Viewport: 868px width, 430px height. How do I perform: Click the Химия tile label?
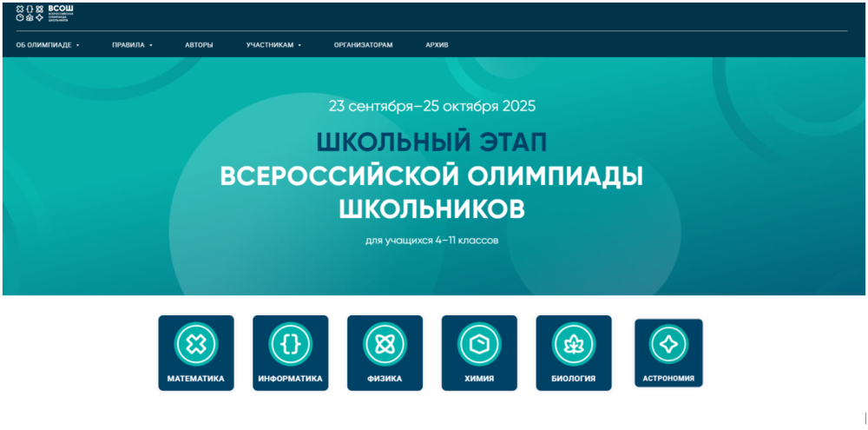pos(479,379)
